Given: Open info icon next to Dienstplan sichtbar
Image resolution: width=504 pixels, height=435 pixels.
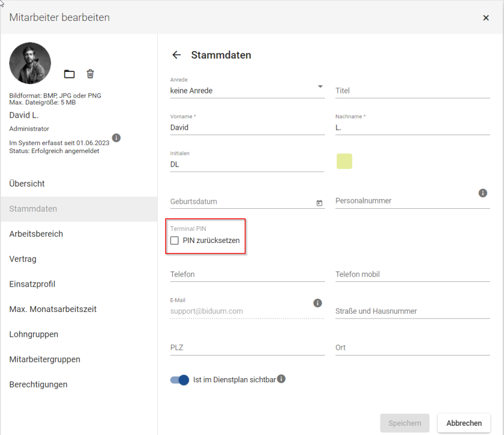Looking at the screenshot, I should pyautogui.click(x=281, y=379).
